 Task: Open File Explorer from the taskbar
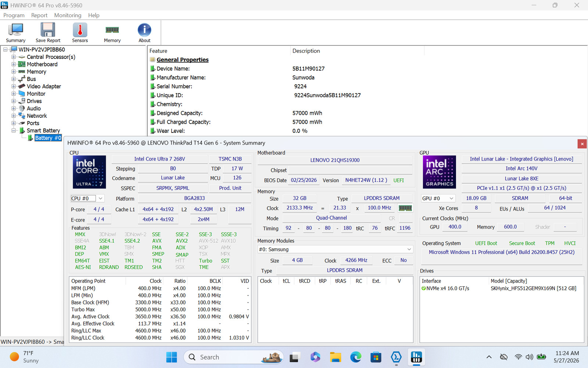pyautogui.click(x=335, y=357)
